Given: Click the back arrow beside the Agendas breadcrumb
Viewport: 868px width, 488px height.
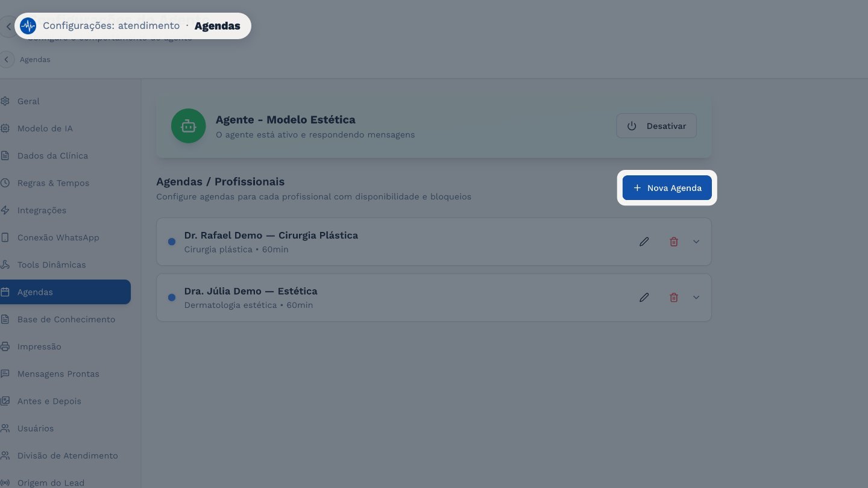Looking at the screenshot, I should [x=7, y=60].
